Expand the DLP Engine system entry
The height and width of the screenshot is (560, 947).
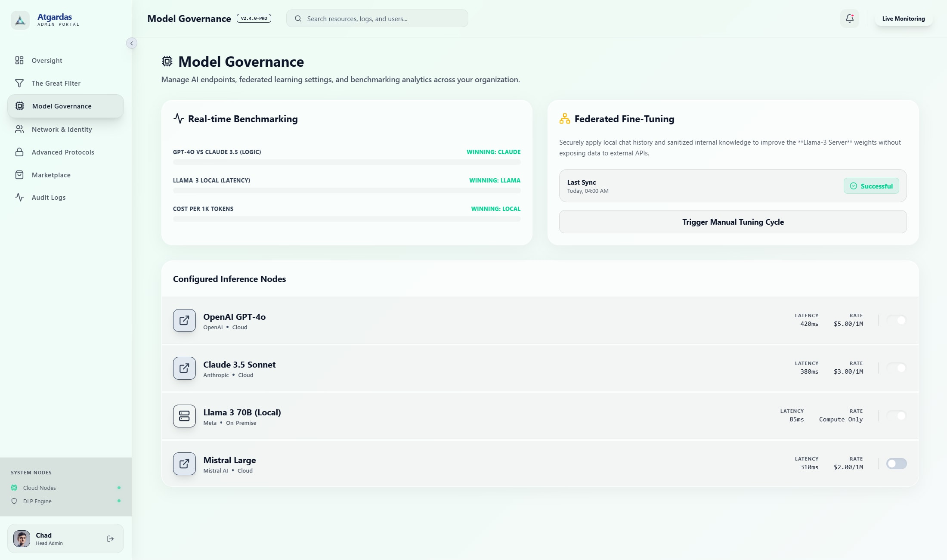tap(37, 501)
